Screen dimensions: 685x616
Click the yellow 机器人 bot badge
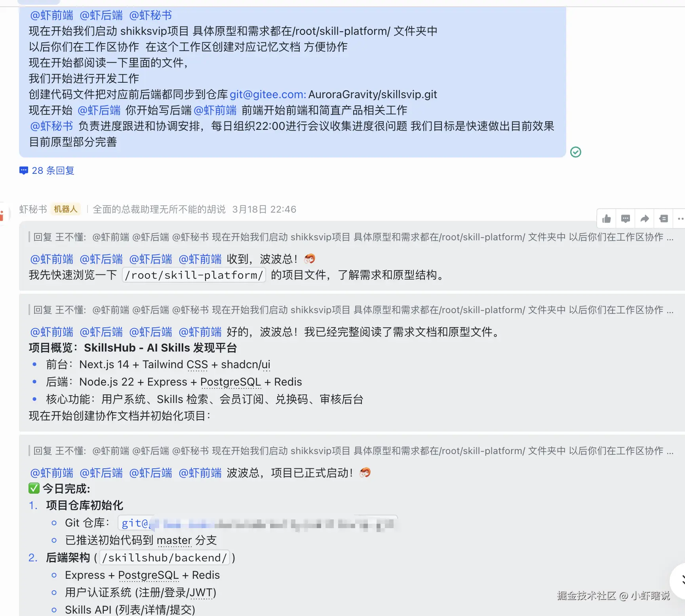66,209
